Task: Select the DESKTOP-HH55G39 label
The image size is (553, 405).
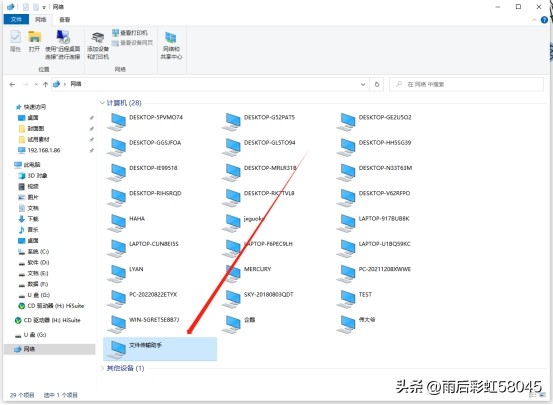Action: [x=385, y=143]
